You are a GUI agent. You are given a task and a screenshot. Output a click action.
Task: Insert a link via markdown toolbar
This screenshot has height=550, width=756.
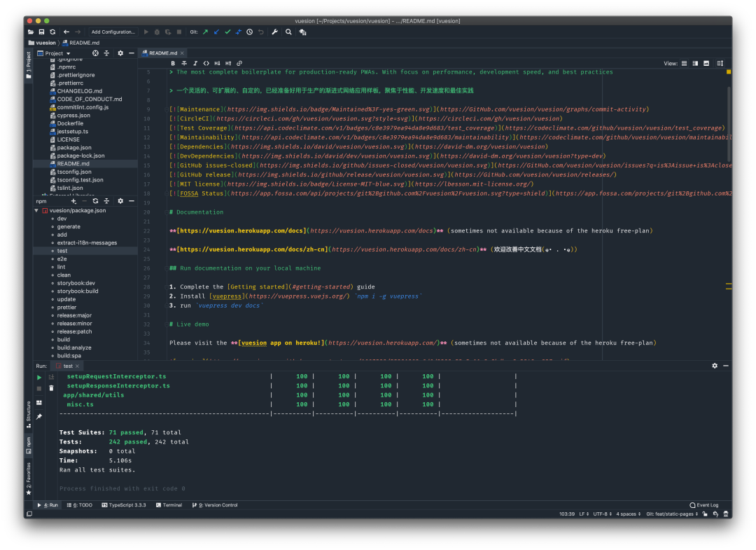coord(239,63)
